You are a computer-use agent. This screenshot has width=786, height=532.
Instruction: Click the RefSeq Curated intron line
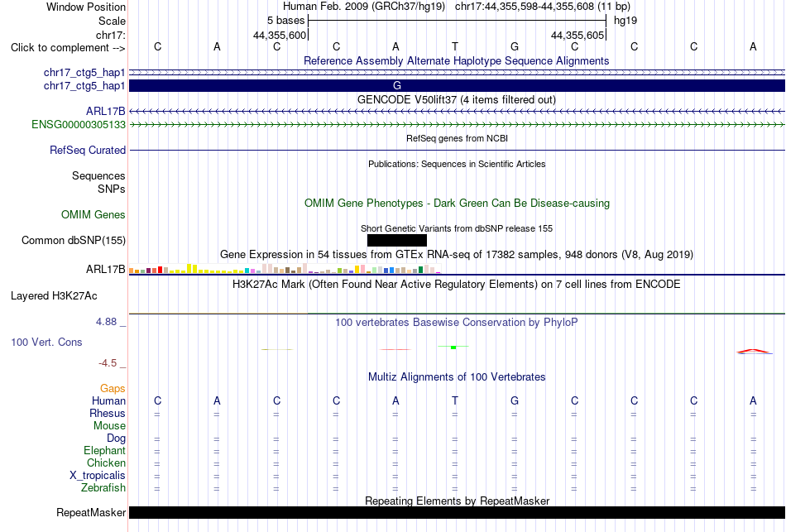pyautogui.click(x=457, y=150)
